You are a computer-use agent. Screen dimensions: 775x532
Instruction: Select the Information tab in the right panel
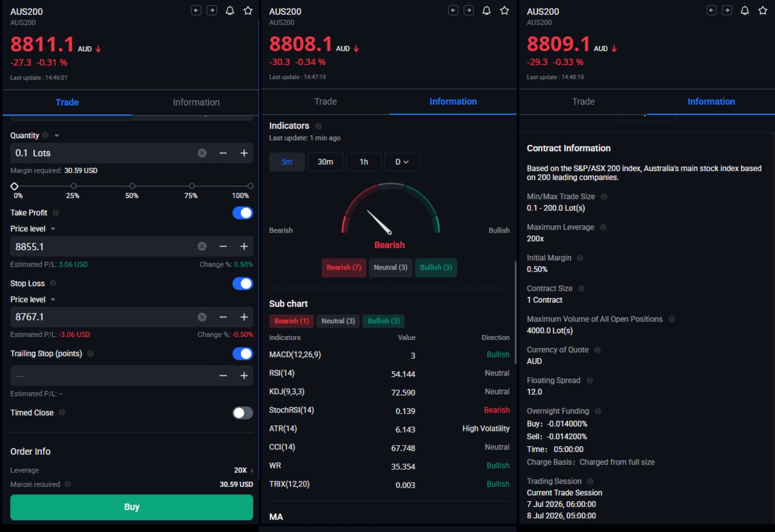click(711, 101)
